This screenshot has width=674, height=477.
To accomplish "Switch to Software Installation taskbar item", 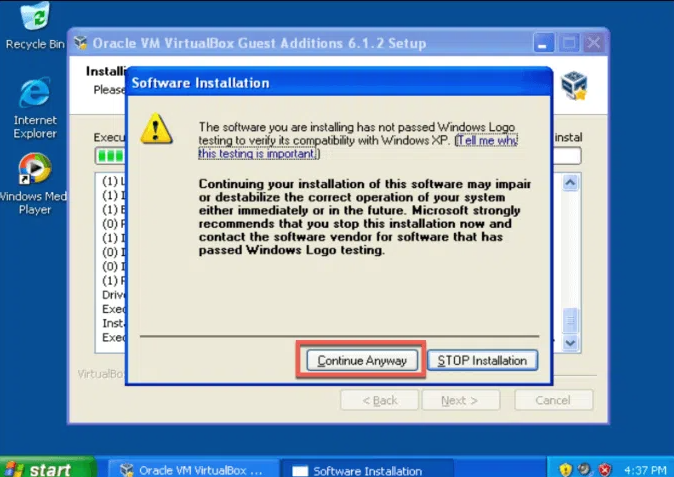I will tap(368, 470).
